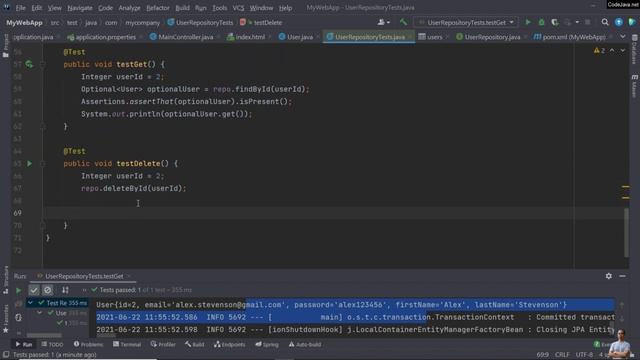640x360 pixels.
Task: Toggle show passed tests button
Action: (34, 290)
